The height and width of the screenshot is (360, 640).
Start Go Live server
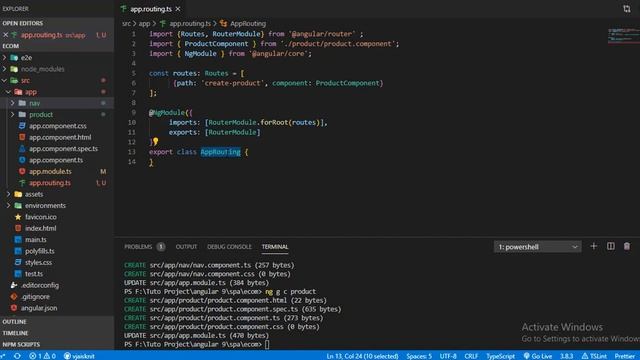[x=538, y=356]
